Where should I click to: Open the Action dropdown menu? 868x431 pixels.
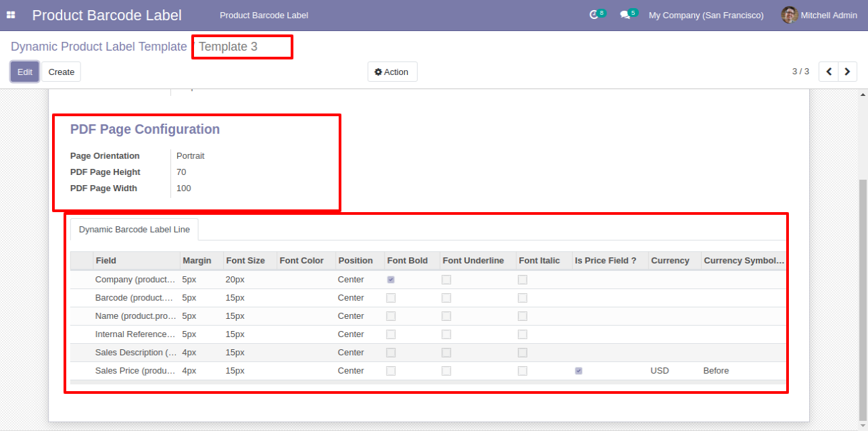point(392,72)
